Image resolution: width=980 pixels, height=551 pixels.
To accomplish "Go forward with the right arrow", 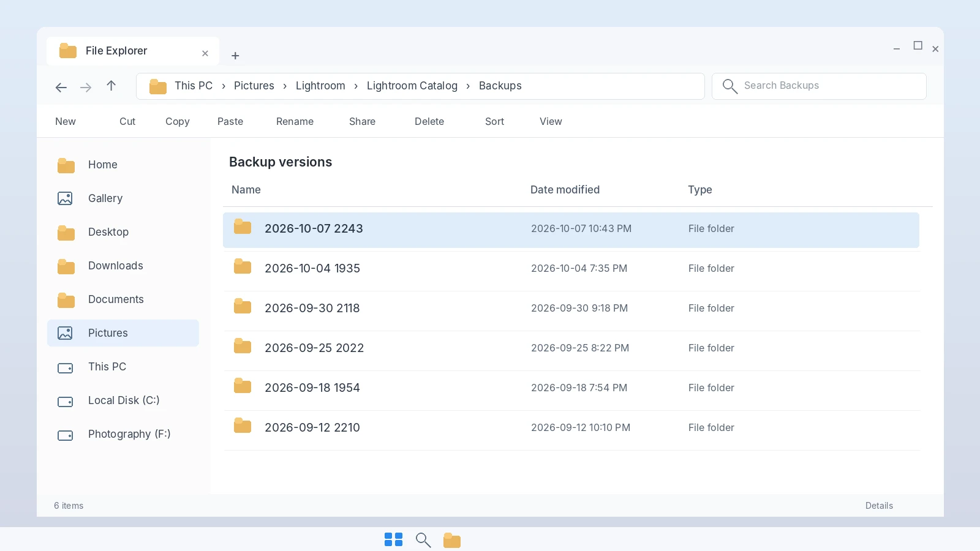I will tap(86, 88).
